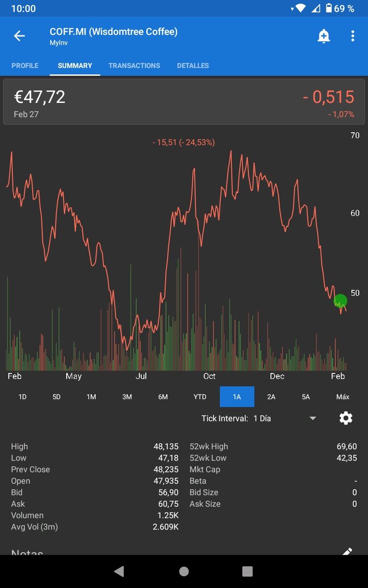Select the YTD chart range

[200, 397]
